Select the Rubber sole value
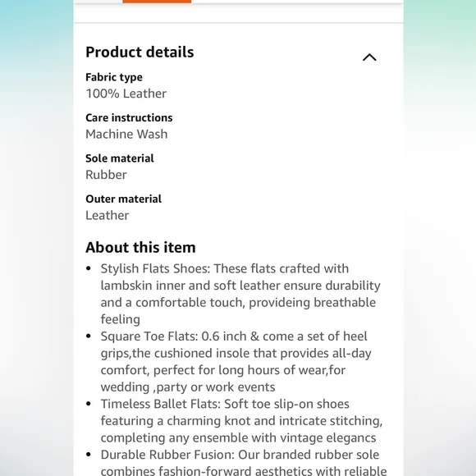476x476 pixels. click(106, 175)
